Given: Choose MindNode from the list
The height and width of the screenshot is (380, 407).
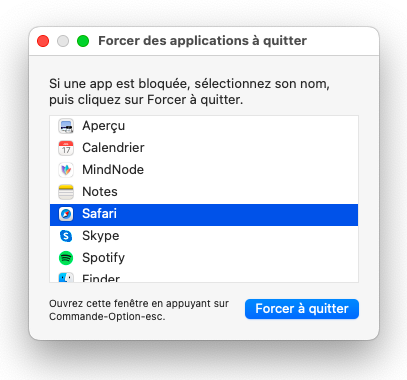Looking at the screenshot, I should [204, 170].
